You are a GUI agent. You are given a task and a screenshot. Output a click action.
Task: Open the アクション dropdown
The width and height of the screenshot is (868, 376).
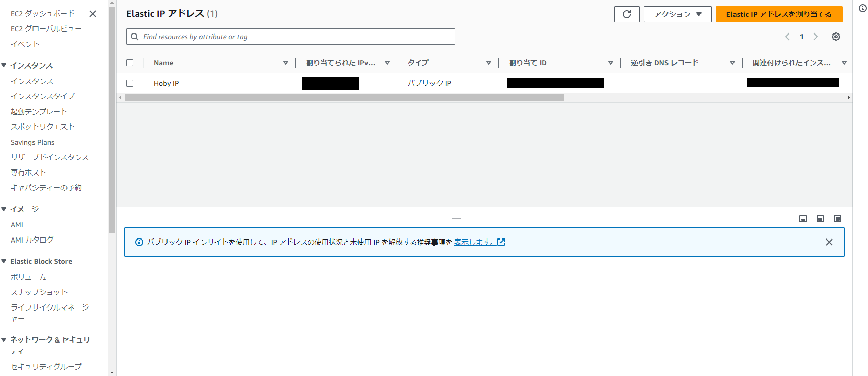pyautogui.click(x=678, y=14)
